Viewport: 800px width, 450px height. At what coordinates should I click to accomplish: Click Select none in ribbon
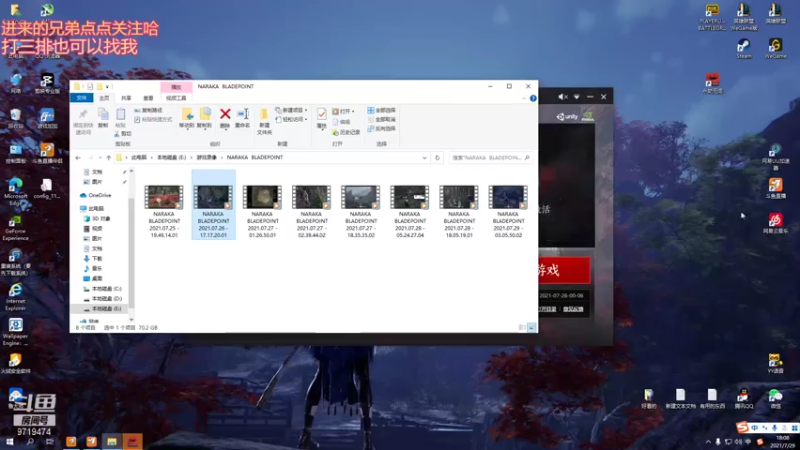coord(382,119)
